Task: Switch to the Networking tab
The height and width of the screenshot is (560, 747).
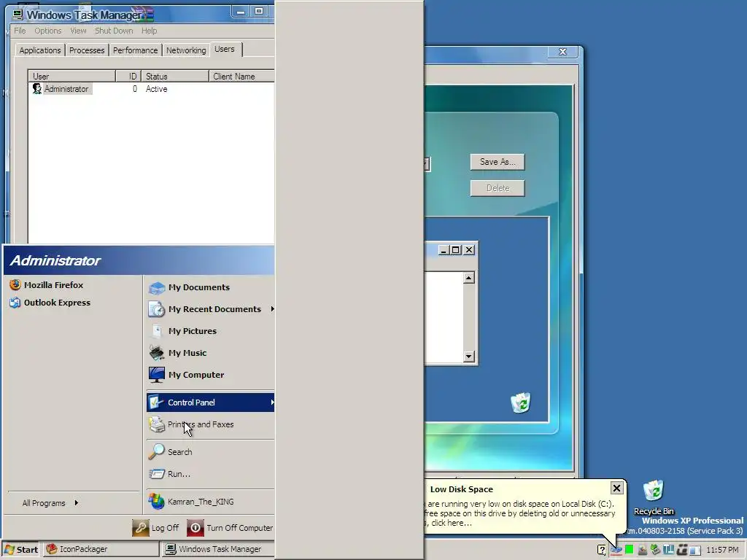Action: tap(186, 50)
